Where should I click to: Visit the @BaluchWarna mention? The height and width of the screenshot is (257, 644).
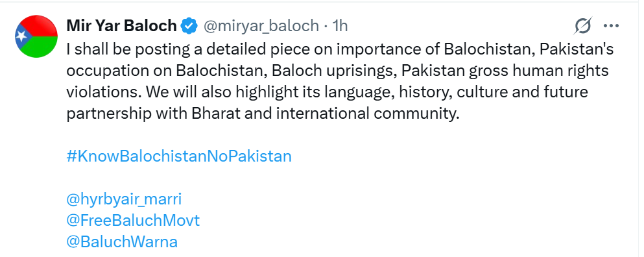pos(122,242)
